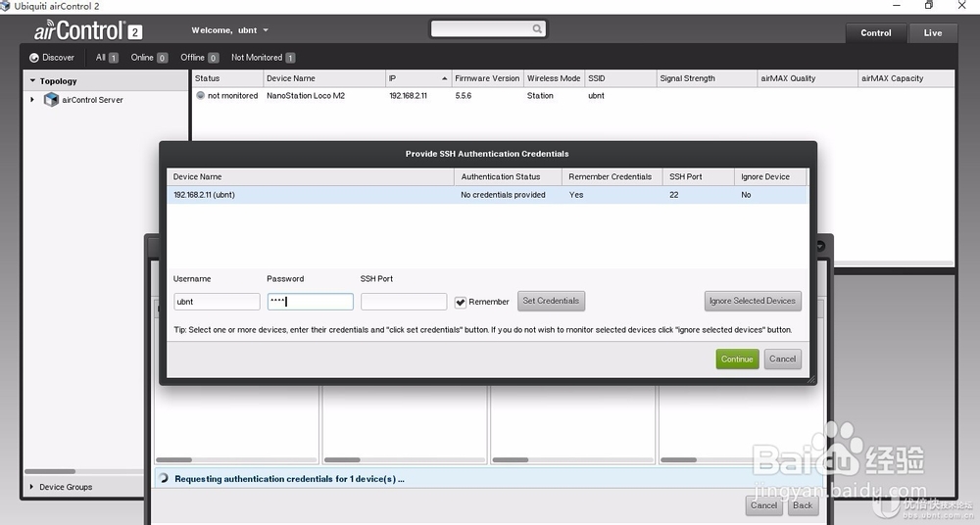Collapse the Topology section
Viewport: 980px width, 525px height.
[32, 80]
